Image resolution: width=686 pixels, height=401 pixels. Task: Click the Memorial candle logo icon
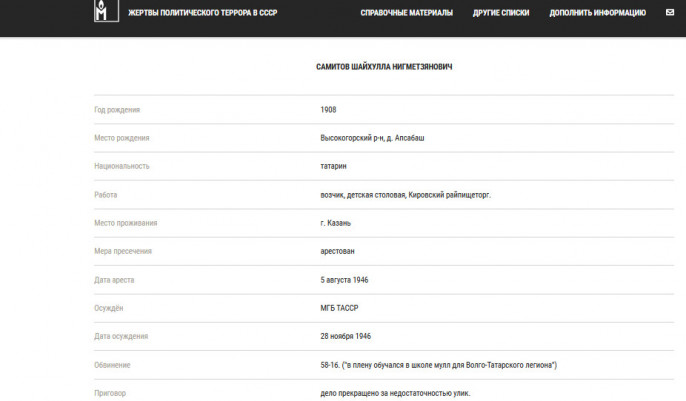(x=100, y=13)
